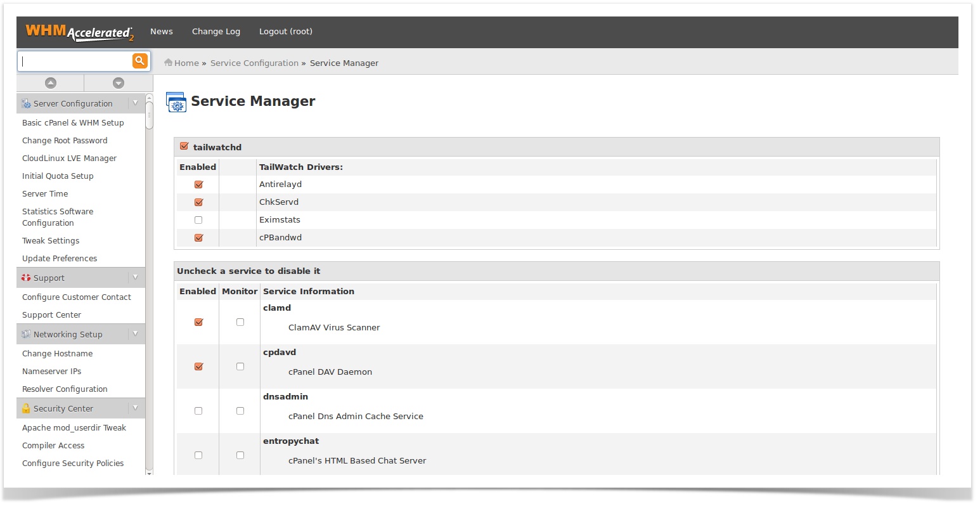
Task: Collapse the Security Center section arrow
Action: (x=135, y=408)
